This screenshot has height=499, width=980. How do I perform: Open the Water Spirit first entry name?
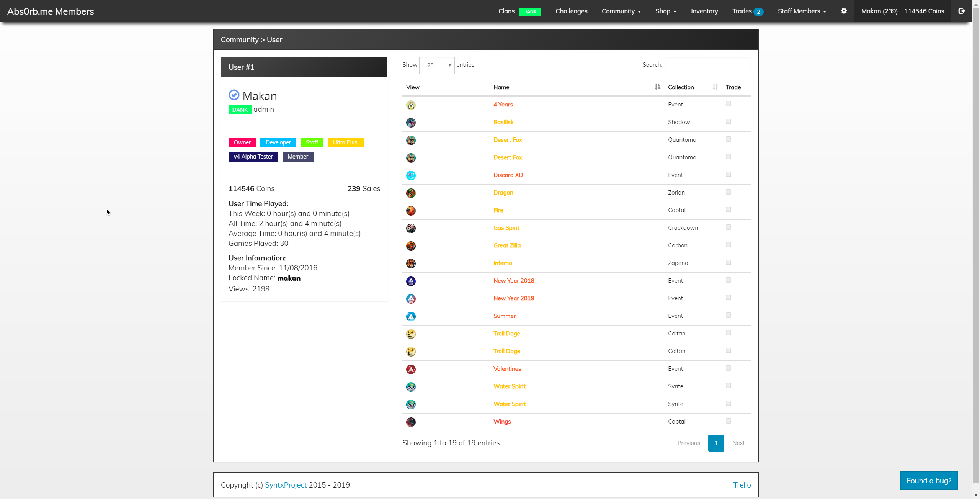click(x=509, y=386)
